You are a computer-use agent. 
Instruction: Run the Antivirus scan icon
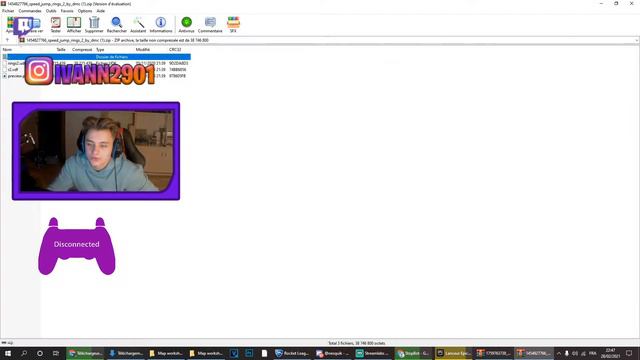click(187, 25)
